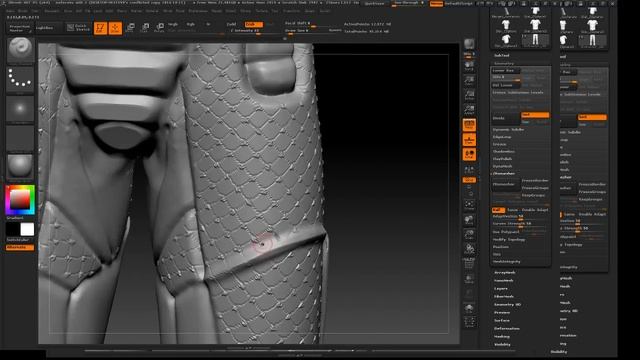Select the pants subtool thumbnail
This screenshot has width=640, height=360.
click(x=535, y=40)
